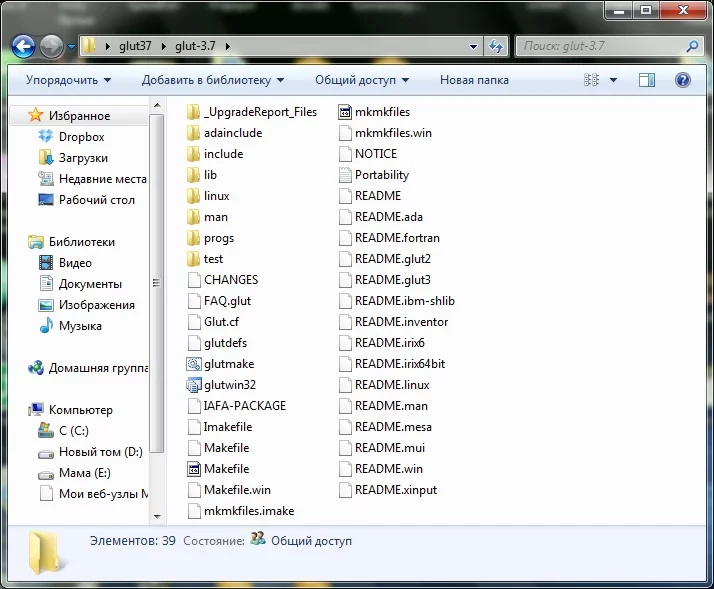Open Упорядочить menu
Image resolution: width=714 pixels, height=589 pixels.
(68, 80)
